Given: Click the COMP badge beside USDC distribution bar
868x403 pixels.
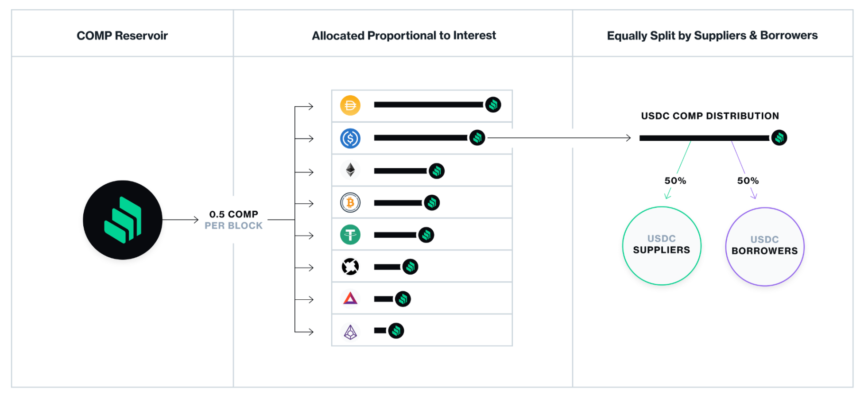Looking at the screenshot, I should click(x=779, y=138).
